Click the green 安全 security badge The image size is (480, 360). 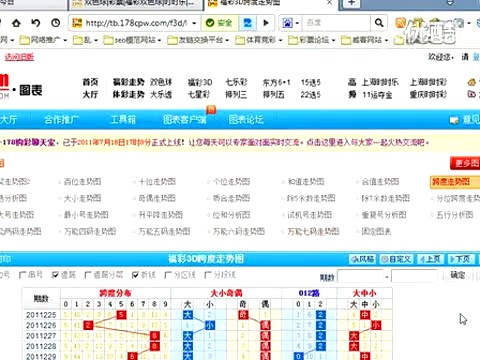219,23
